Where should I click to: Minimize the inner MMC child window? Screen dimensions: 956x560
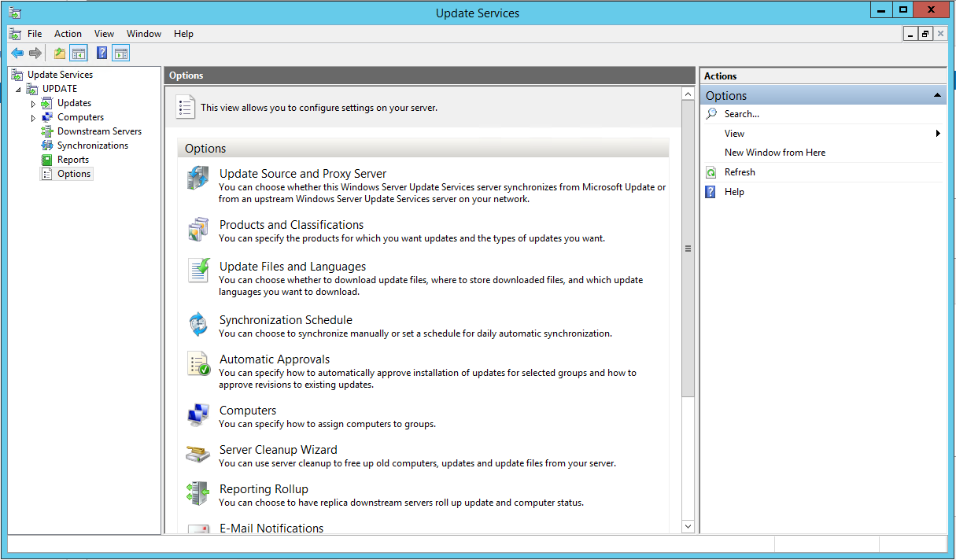click(x=910, y=34)
